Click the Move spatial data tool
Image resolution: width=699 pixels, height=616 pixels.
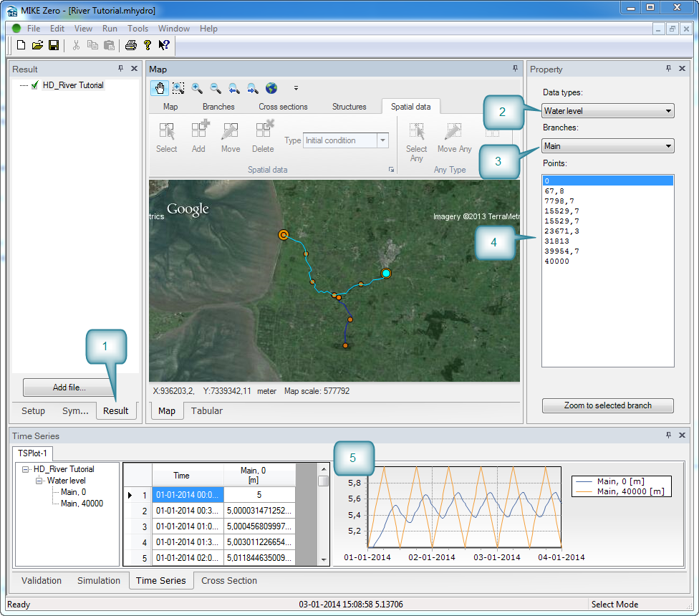coord(231,138)
